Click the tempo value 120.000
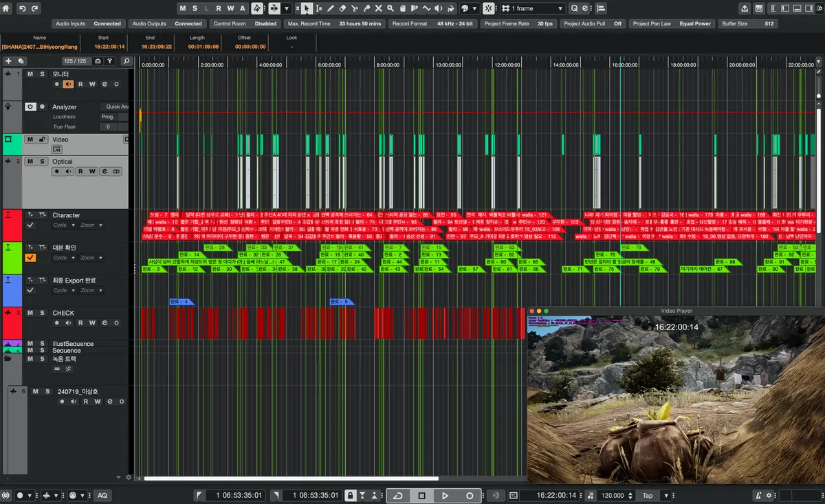 613,495
